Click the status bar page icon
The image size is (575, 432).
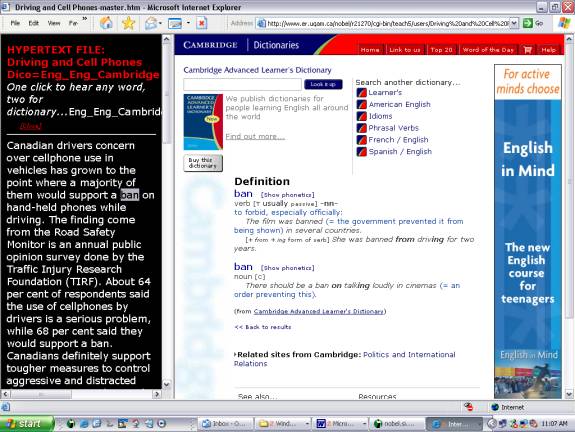point(6,407)
